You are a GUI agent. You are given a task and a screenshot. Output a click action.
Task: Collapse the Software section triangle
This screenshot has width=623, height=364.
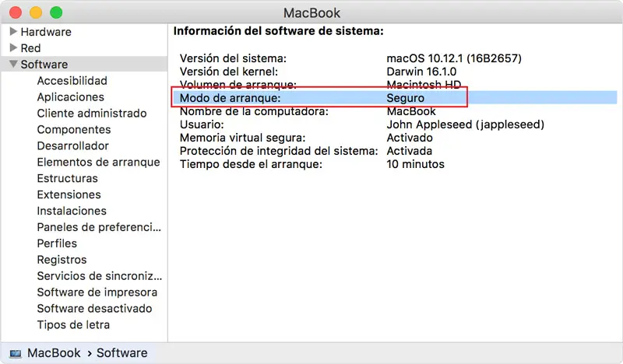[13, 65]
